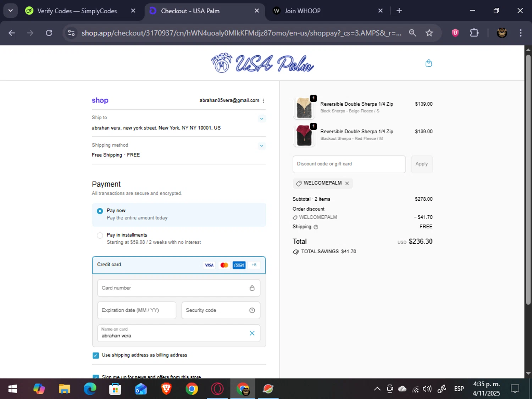Open the monkey profile avatar
This screenshot has width=532, height=399.
click(501, 33)
